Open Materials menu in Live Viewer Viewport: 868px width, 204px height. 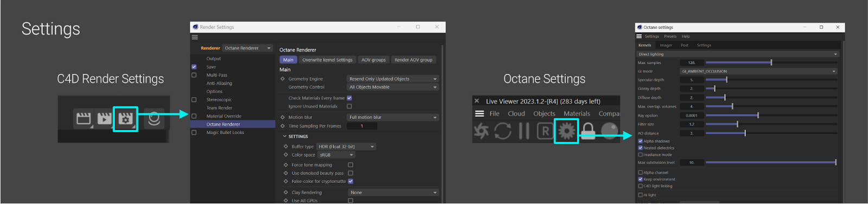point(577,113)
